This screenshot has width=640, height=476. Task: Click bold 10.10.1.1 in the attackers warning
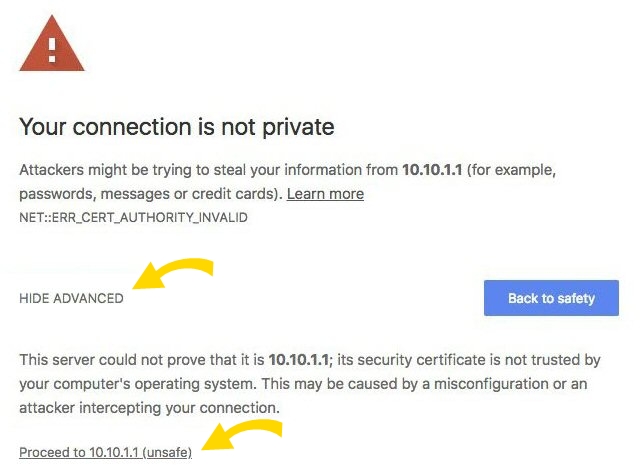[434, 171]
